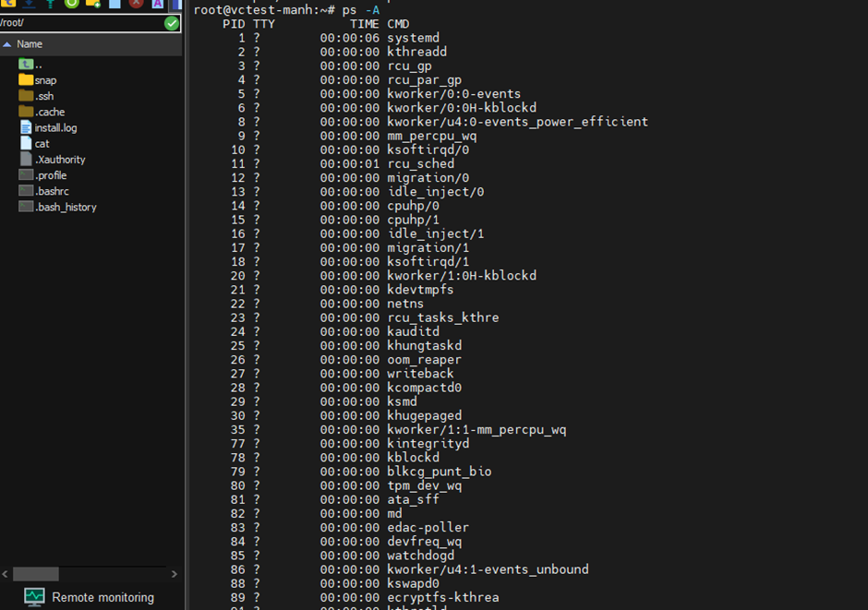The width and height of the screenshot is (868, 610).
Task: Toggle sort order on the Name column header
Action: point(30,43)
